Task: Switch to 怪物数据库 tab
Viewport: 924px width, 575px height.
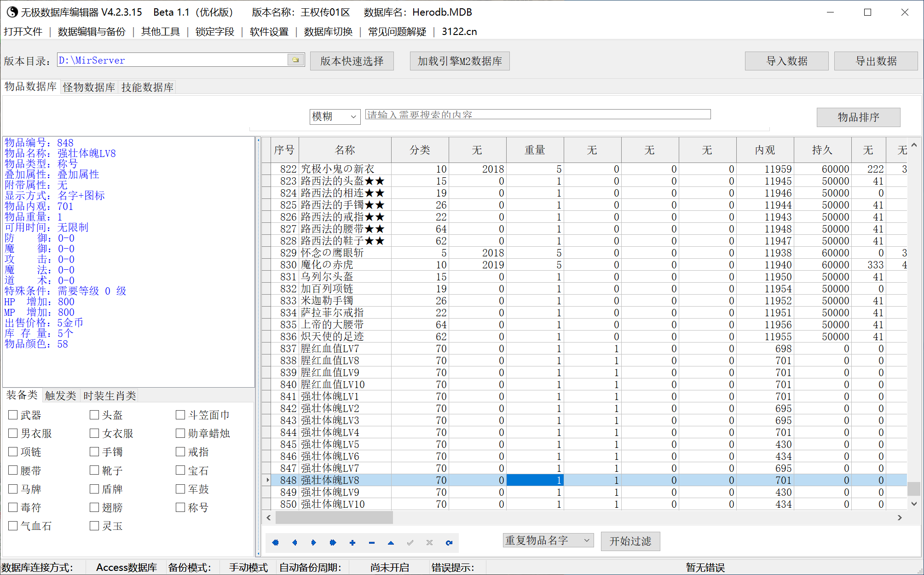Action: (x=89, y=87)
